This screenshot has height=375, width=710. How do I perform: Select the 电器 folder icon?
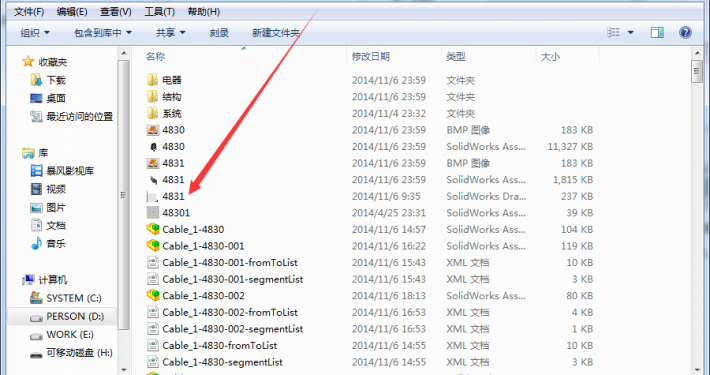[x=153, y=80]
